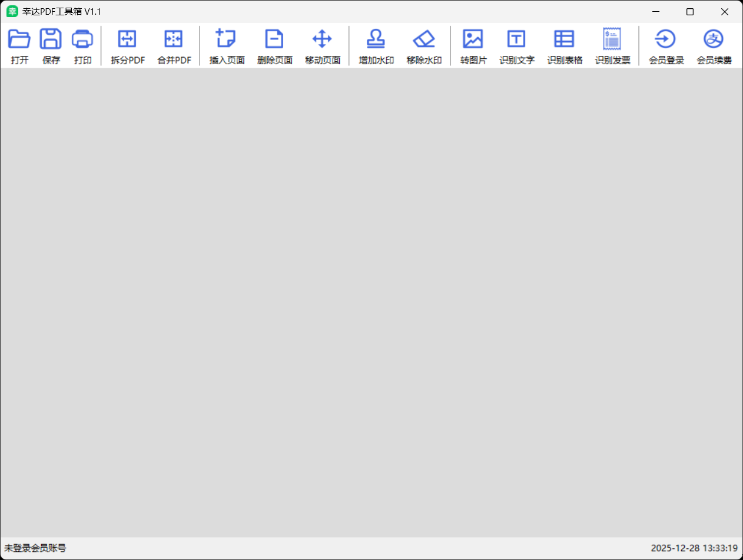The image size is (743, 560).
Task: Maximize the 幸达PDF工具箱 window
Action: click(x=690, y=12)
